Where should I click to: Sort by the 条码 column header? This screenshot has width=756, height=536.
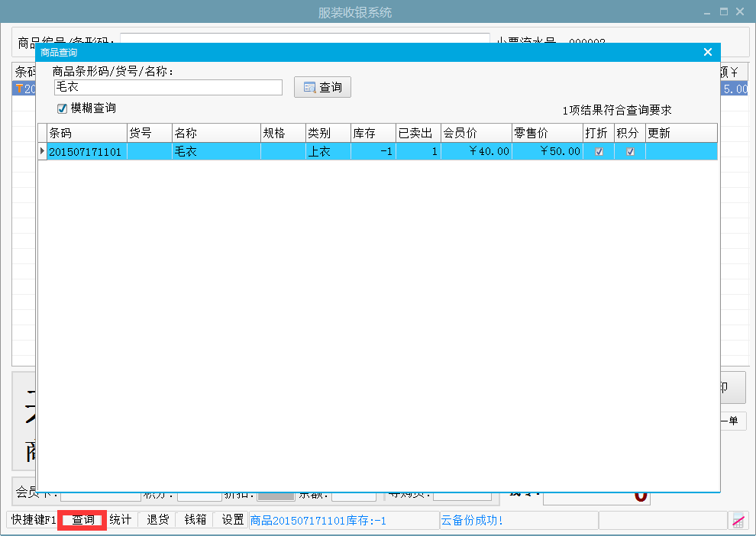pos(86,133)
